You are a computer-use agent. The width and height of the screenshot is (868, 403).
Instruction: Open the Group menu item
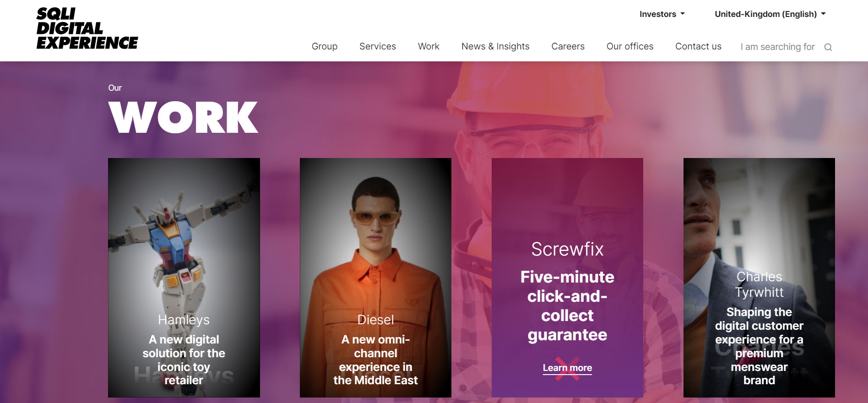325,46
